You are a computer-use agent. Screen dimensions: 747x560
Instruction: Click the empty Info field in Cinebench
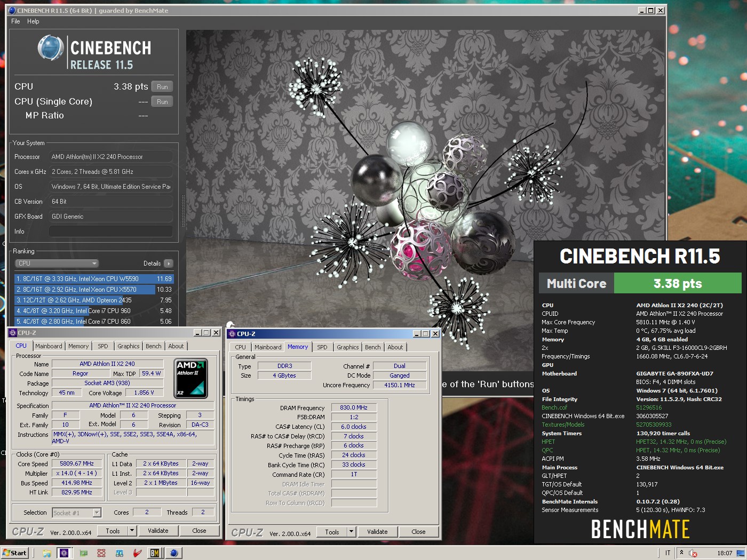click(110, 231)
